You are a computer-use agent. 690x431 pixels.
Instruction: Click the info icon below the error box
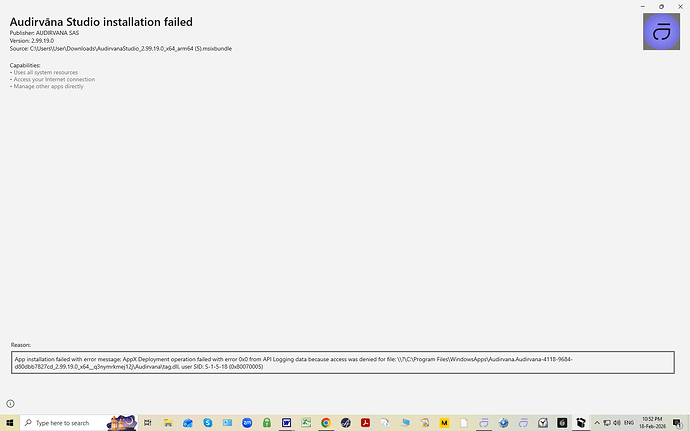(11, 403)
